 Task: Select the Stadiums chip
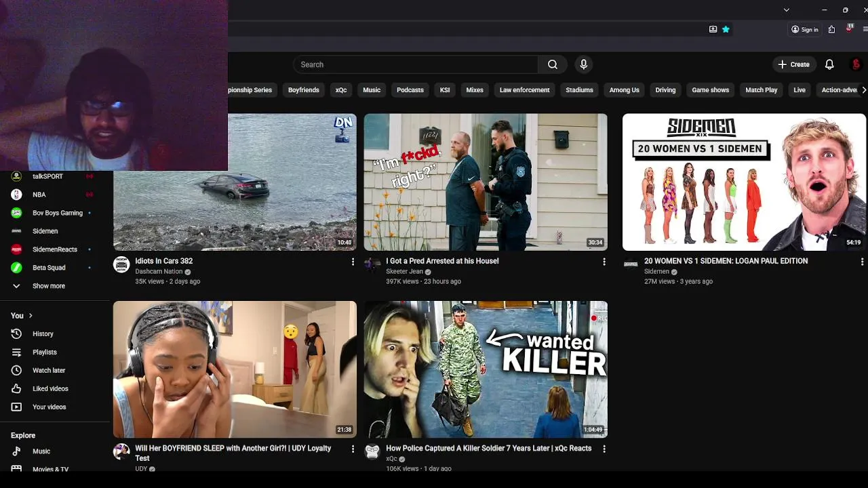(x=579, y=90)
